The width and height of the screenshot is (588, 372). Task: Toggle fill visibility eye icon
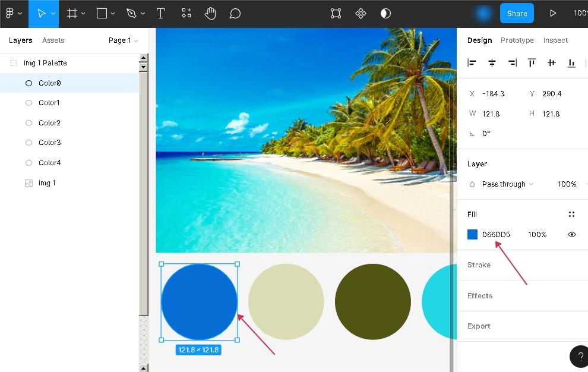point(571,235)
